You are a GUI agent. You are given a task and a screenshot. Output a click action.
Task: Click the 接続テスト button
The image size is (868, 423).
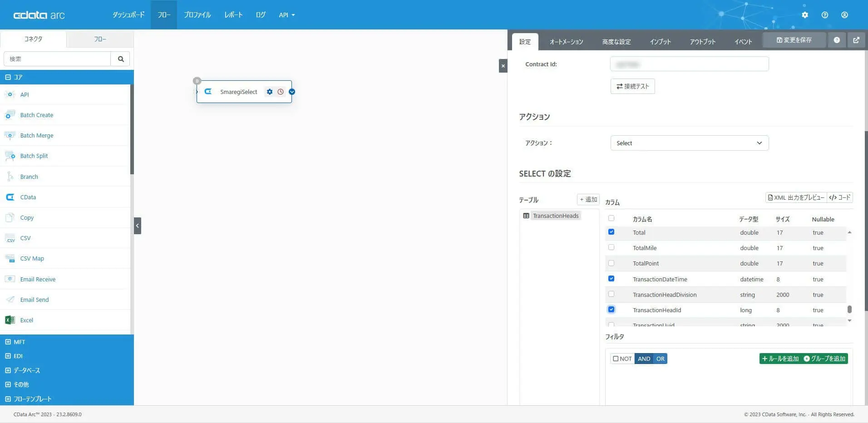(x=632, y=86)
